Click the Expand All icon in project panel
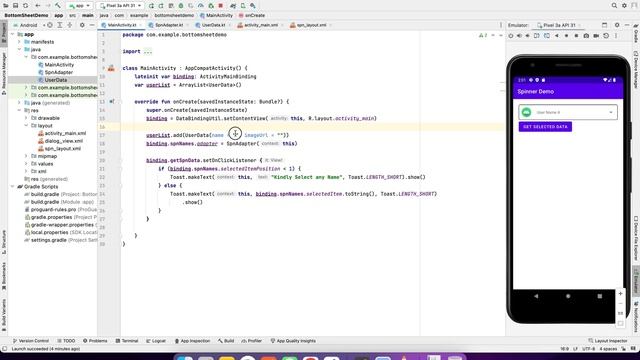This screenshot has width=640, height=360. 60,25
